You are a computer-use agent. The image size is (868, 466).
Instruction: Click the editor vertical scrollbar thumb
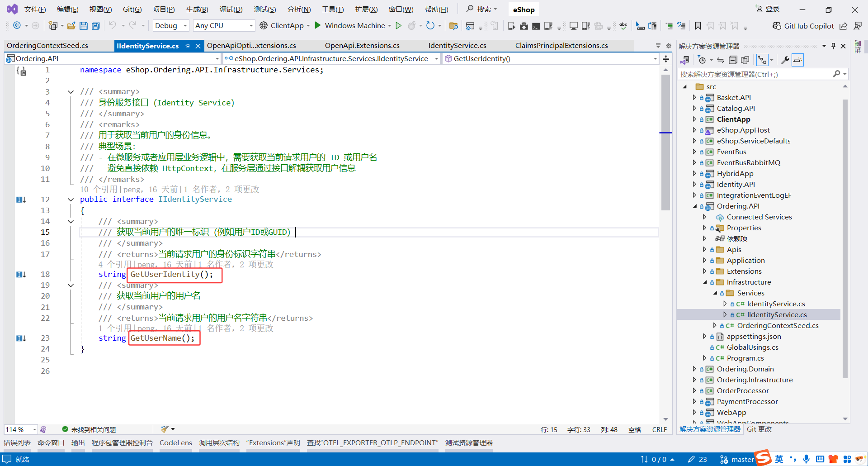(665, 143)
